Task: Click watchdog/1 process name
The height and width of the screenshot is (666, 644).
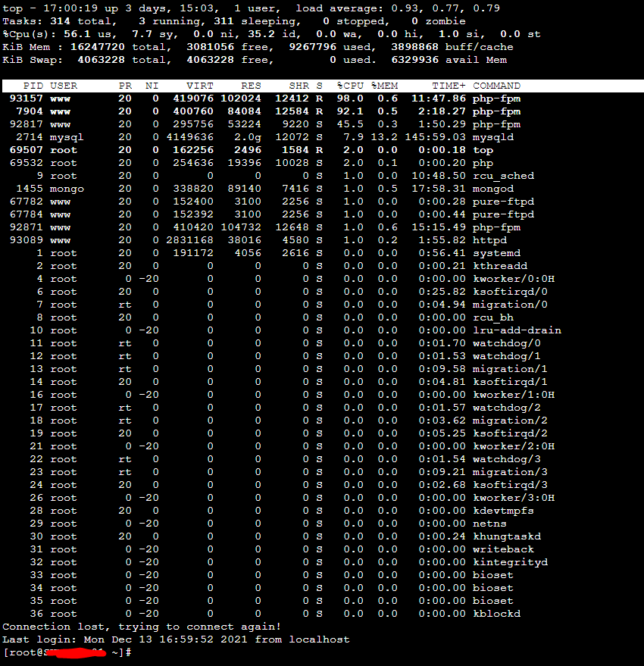Action: click(x=507, y=356)
